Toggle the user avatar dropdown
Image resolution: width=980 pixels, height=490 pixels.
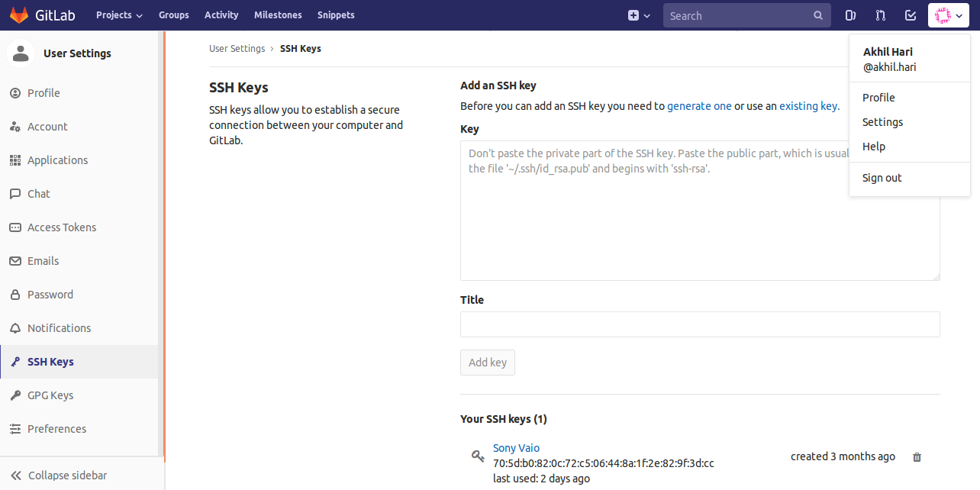pos(948,15)
